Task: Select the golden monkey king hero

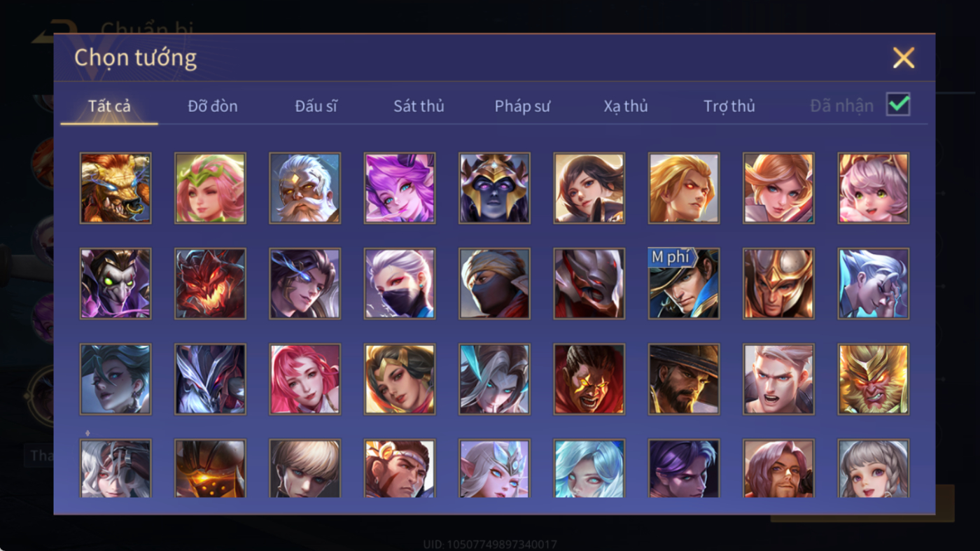Action: click(874, 379)
